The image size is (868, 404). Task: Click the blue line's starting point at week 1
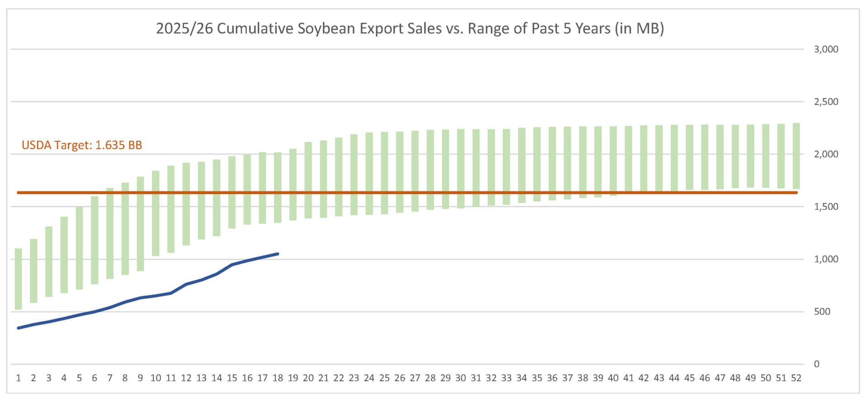point(19,328)
